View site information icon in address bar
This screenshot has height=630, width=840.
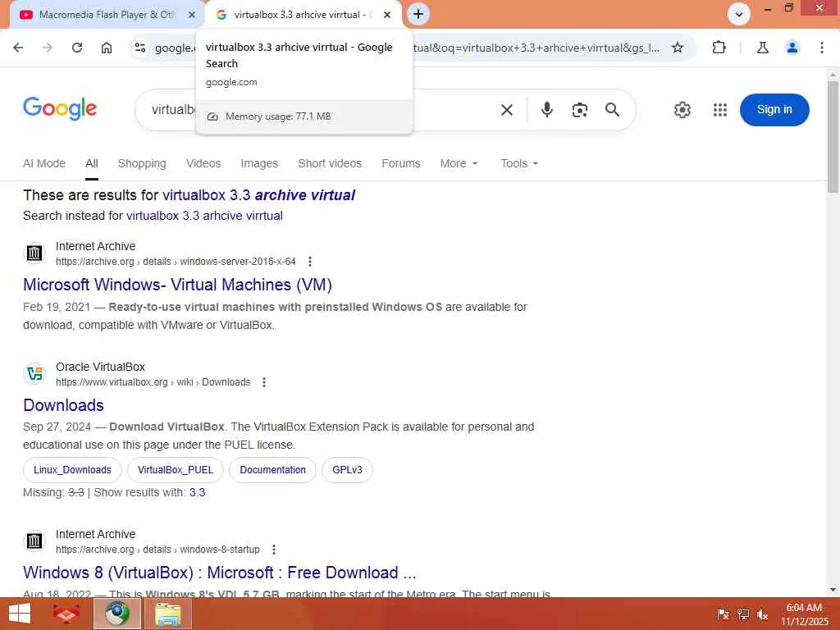(x=140, y=48)
